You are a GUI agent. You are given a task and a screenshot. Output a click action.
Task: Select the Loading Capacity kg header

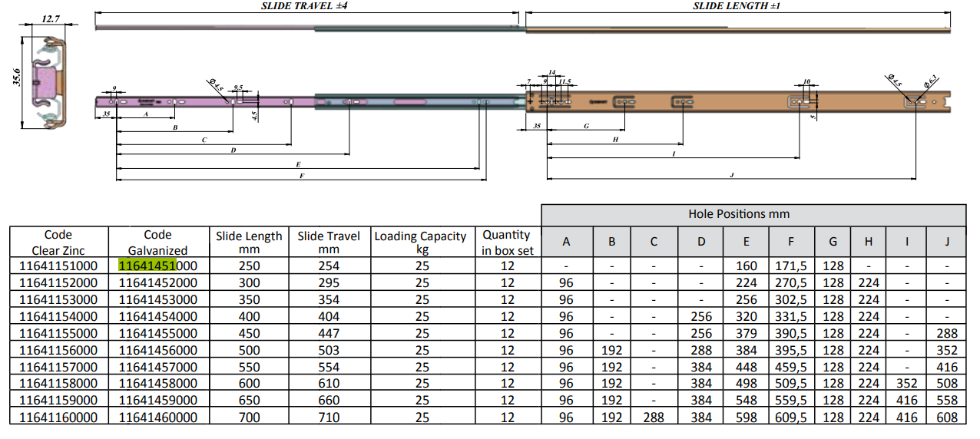click(x=421, y=243)
